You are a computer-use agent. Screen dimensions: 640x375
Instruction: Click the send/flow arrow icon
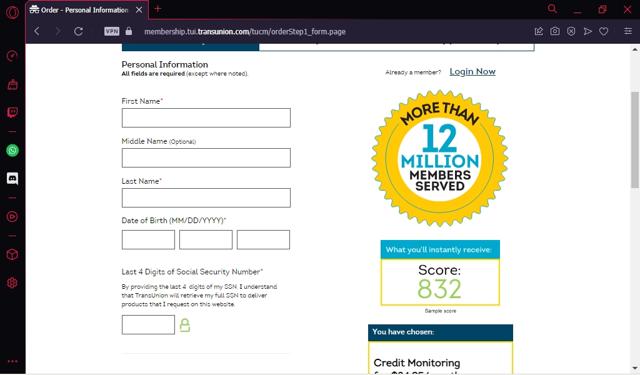pyautogui.click(x=587, y=31)
